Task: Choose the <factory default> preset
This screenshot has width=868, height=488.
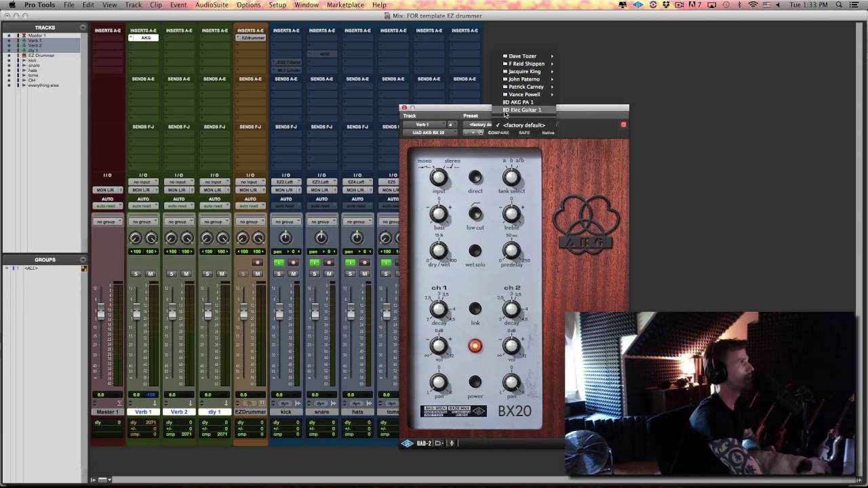Action: click(x=525, y=125)
